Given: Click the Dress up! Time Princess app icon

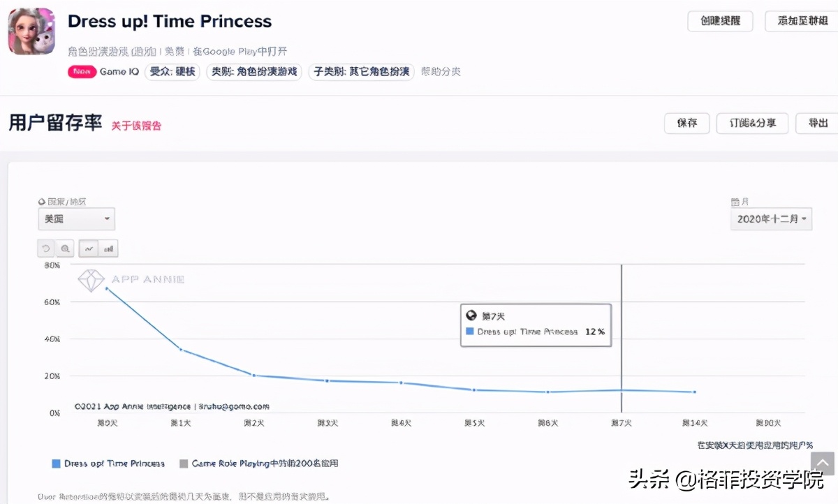Looking at the screenshot, I should coord(31,31).
